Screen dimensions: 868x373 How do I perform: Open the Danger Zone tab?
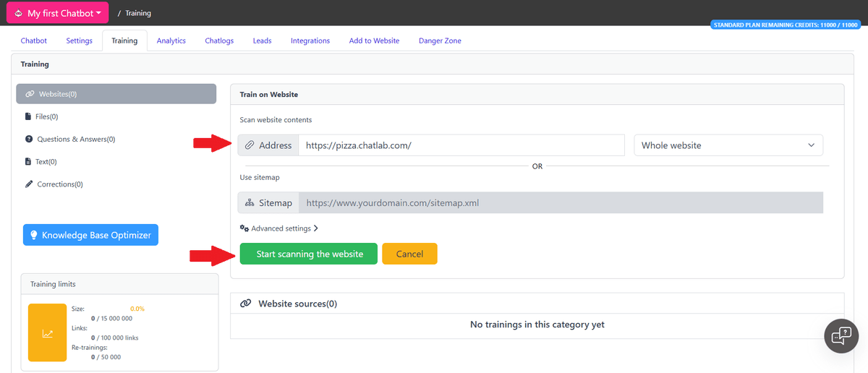[x=440, y=40]
